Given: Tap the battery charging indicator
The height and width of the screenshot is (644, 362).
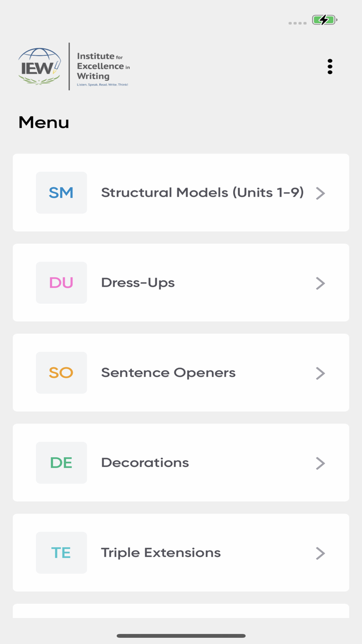Looking at the screenshot, I should pyautogui.click(x=323, y=20).
